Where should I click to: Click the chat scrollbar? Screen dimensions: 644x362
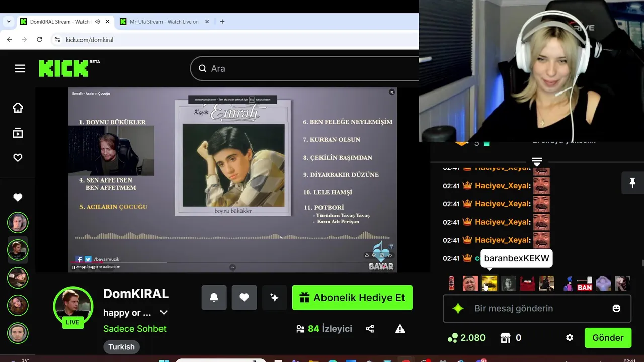point(642,264)
